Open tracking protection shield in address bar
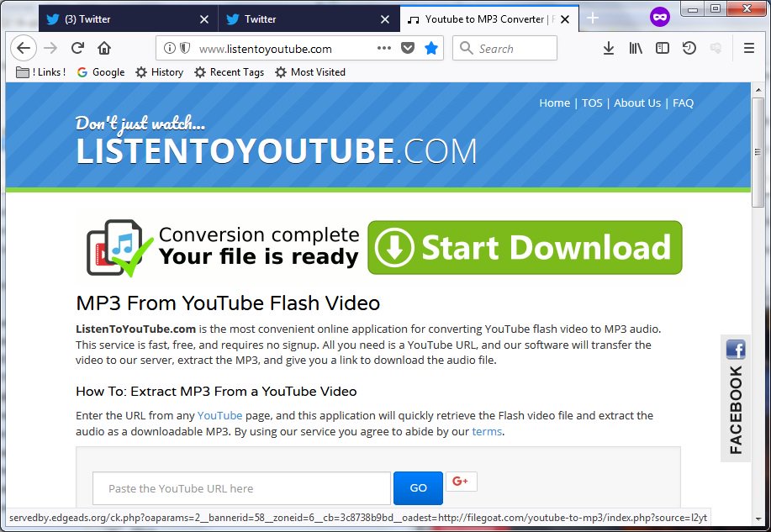 coord(185,48)
